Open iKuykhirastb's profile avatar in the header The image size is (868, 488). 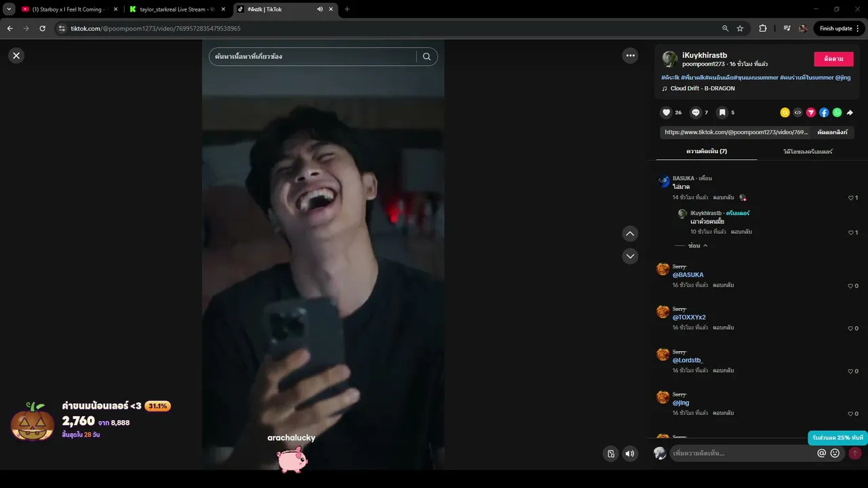pos(670,59)
